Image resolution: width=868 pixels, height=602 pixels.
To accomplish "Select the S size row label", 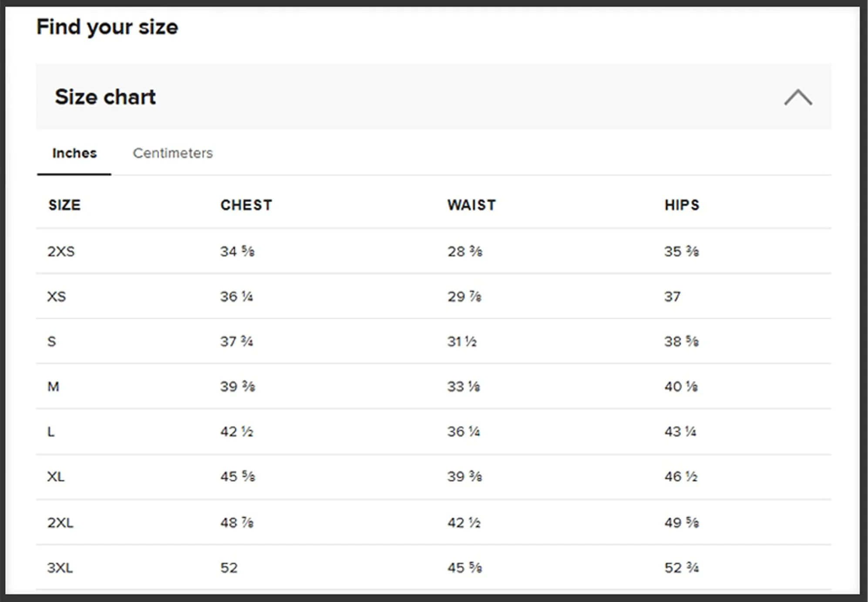I will pos(51,341).
